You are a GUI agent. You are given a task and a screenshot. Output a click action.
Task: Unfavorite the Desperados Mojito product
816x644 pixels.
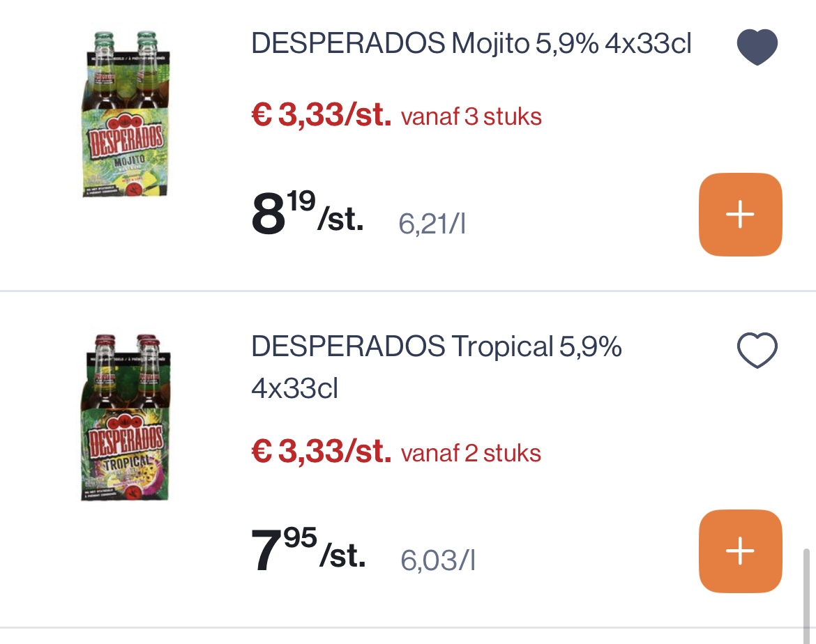(757, 47)
